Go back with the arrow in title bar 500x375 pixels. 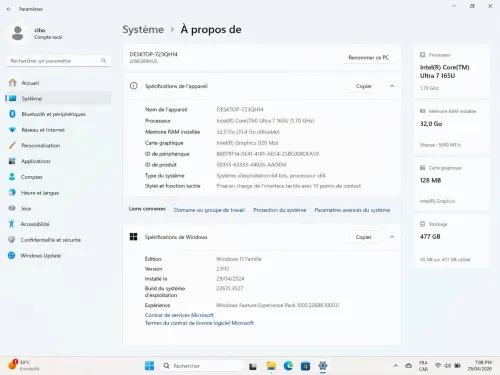9,9
